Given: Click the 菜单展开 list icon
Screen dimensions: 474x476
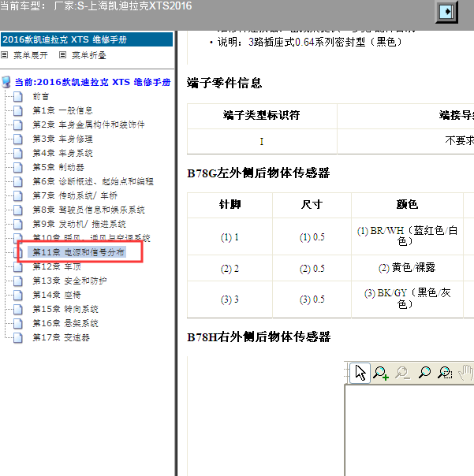Looking at the screenshot, I should (x=4, y=55).
